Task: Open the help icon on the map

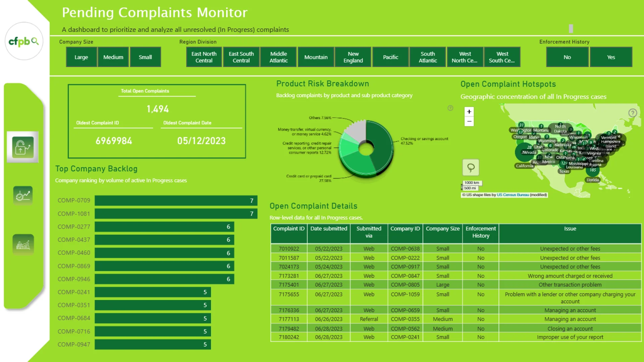Action: pyautogui.click(x=632, y=113)
